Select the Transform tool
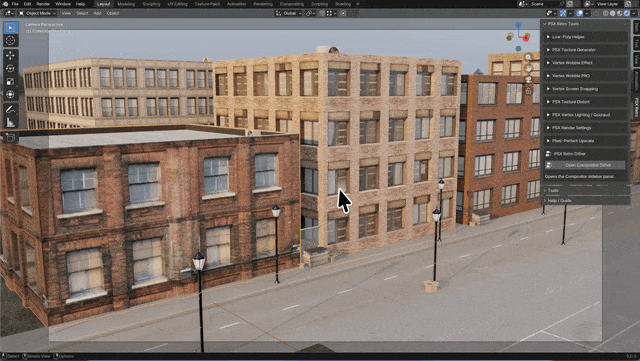Screen dimensions: 640x361 (10, 94)
